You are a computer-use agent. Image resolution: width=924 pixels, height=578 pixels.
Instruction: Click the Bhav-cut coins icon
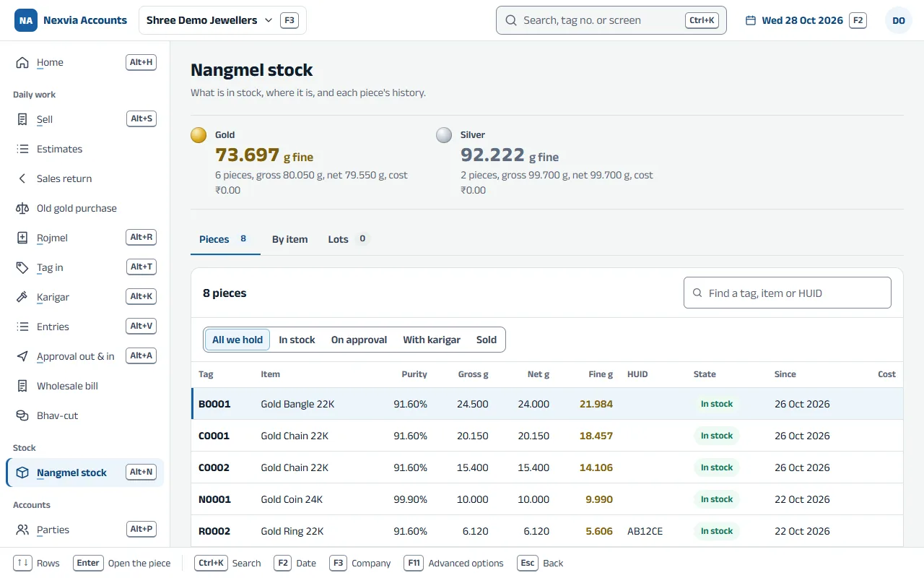[x=22, y=415]
